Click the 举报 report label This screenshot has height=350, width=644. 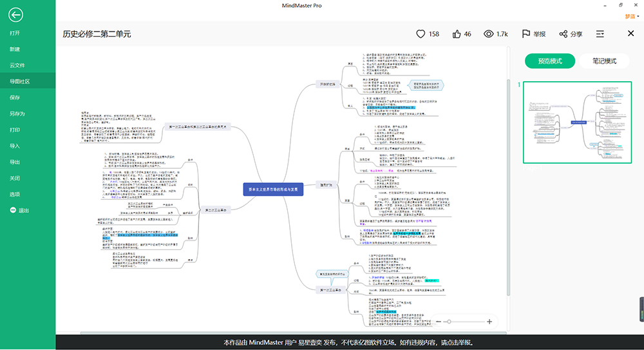pyautogui.click(x=539, y=34)
